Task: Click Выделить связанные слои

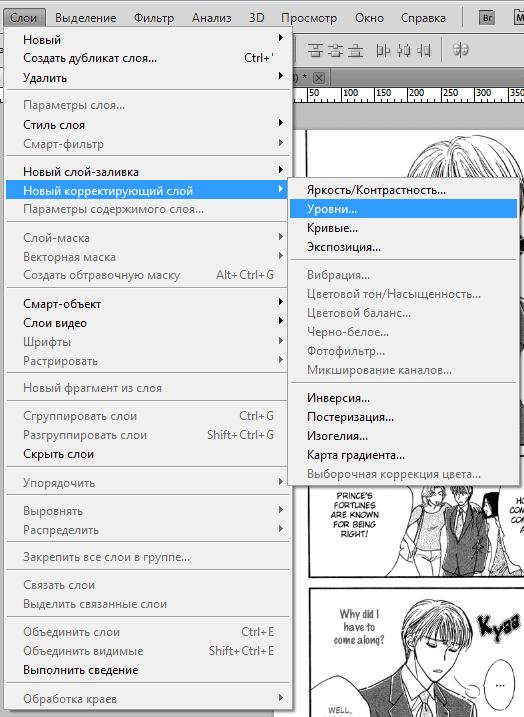Action: point(148,604)
